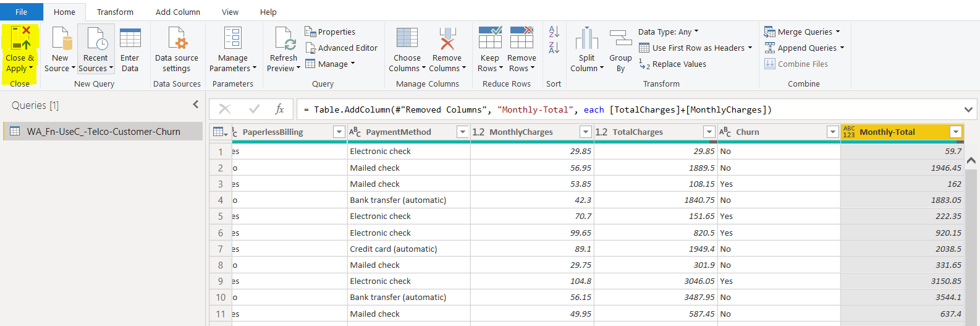This screenshot has height=326, width=980.
Task: Open the Add Column tab
Action: click(177, 12)
